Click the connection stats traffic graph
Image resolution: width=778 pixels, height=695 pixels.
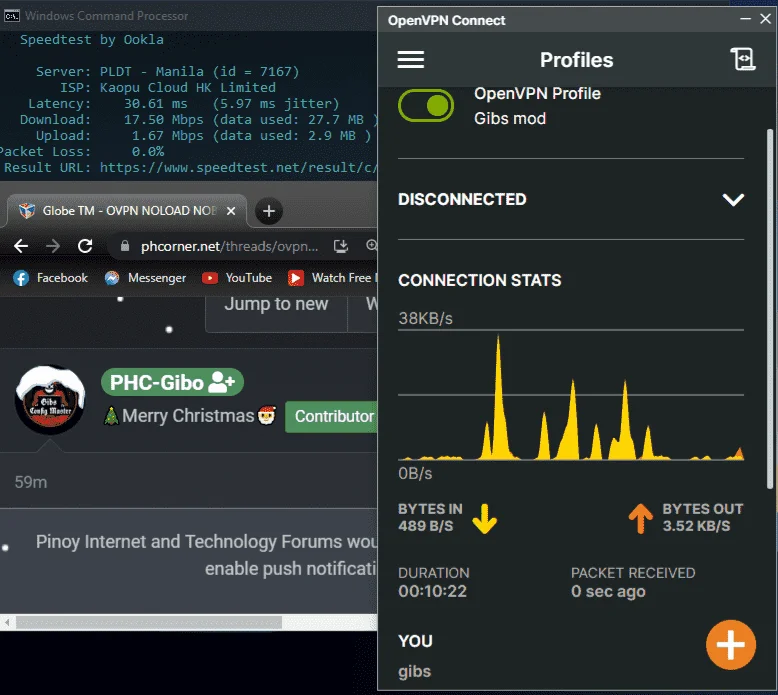(x=571, y=397)
